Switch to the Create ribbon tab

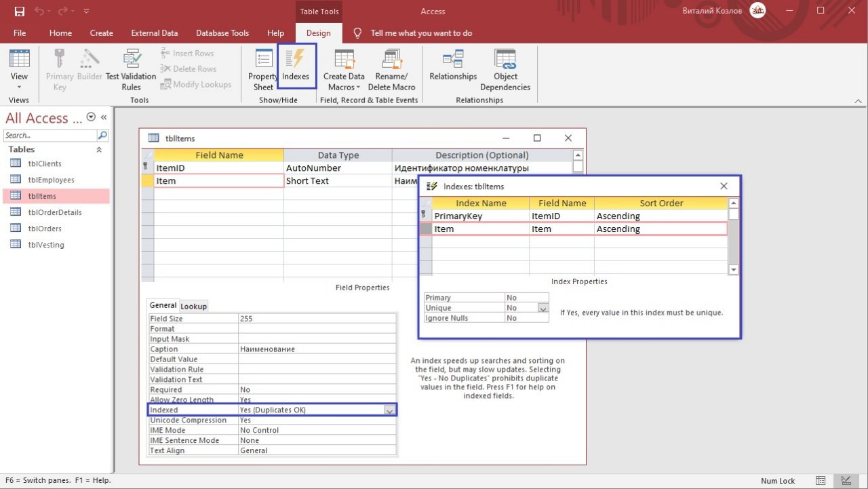(102, 33)
